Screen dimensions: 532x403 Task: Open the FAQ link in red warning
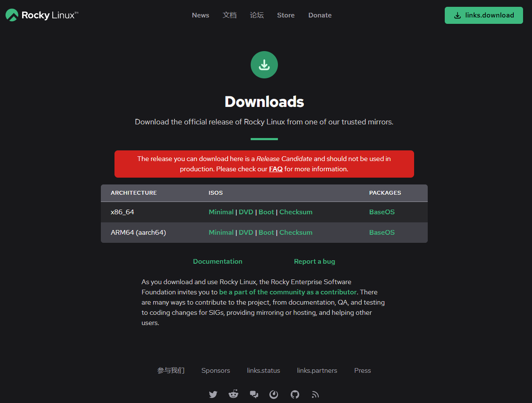click(276, 169)
